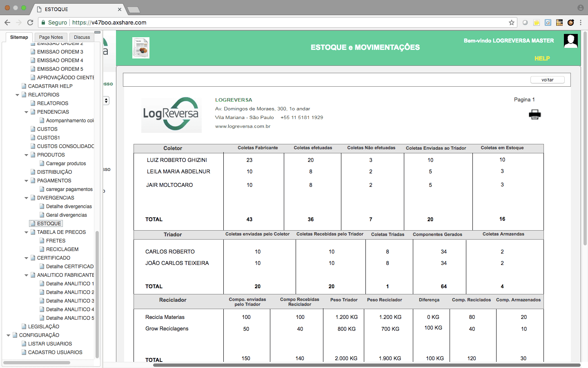Click the color grid extension icon

(x=559, y=22)
